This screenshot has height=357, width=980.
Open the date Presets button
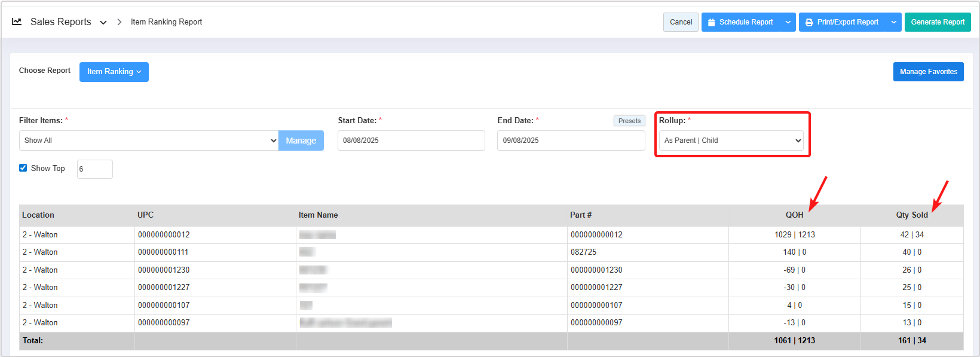(629, 121)
